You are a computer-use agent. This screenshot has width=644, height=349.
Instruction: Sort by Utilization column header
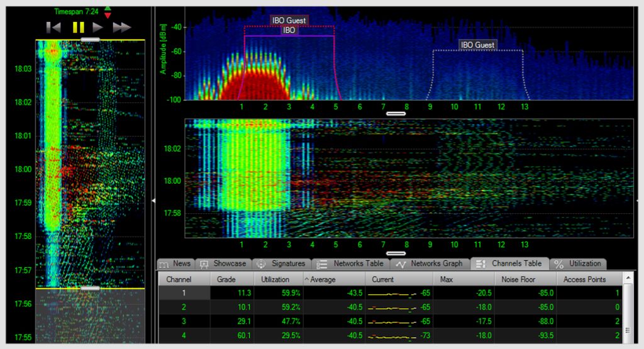pos(275,279)
